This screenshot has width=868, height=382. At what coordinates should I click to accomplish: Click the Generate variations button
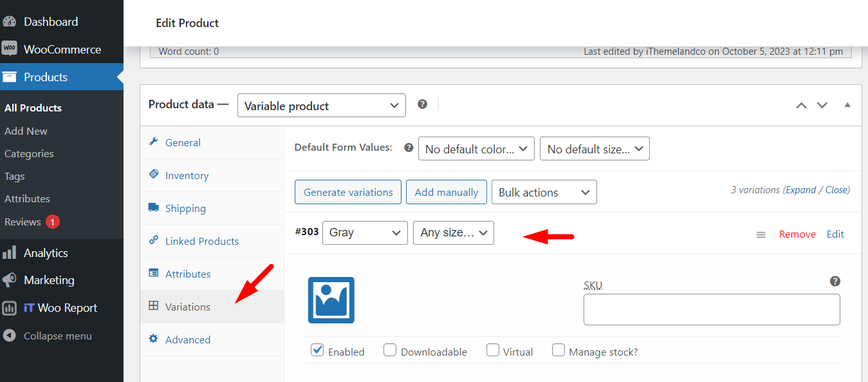tap(348, 192)
